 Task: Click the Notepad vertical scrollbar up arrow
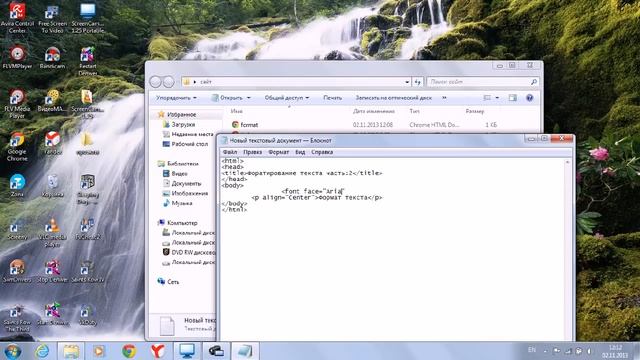coord(567,162)
